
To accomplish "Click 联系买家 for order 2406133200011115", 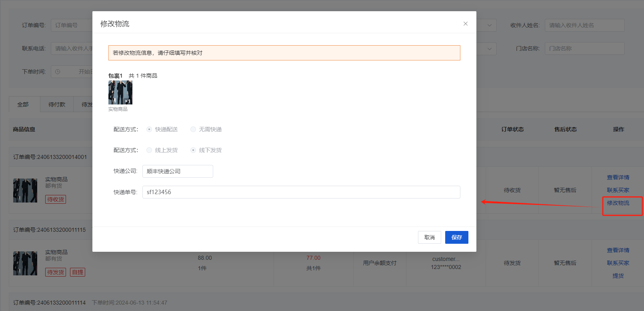I will tap(618, 263).
